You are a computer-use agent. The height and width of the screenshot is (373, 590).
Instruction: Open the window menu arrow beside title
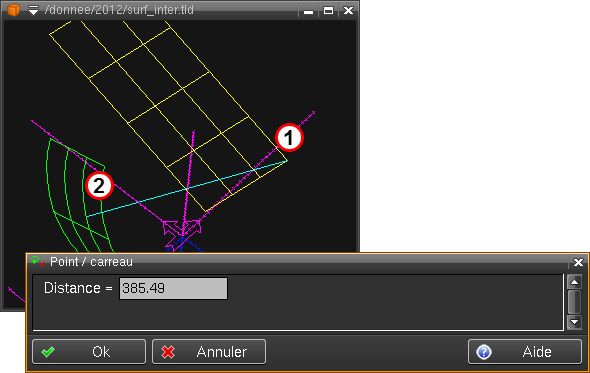tap(33, 10)
